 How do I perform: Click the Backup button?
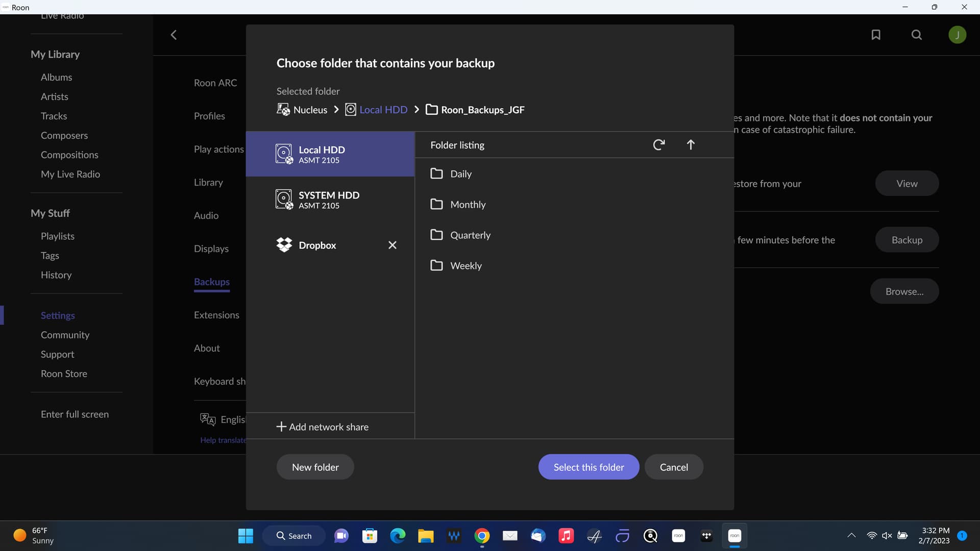pos(907,240)
